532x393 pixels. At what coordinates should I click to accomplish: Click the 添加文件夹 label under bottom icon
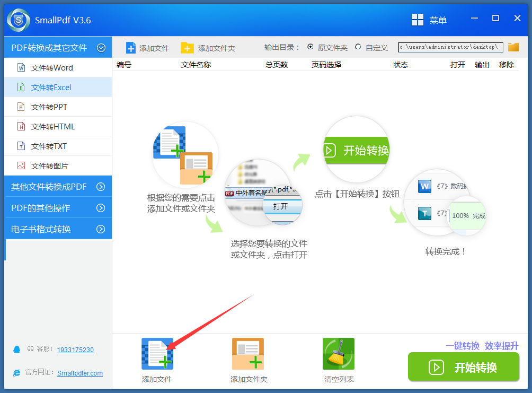click(249, 379)
